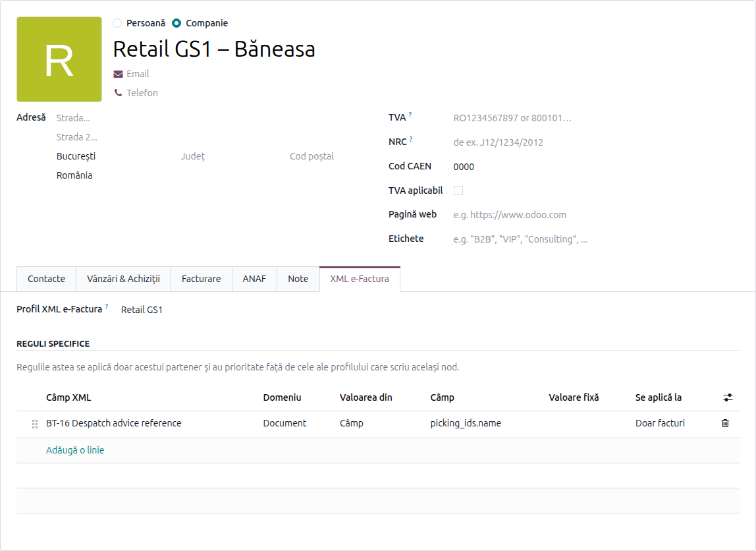The height and width of the screenshot is (551, 756).
Task: Click the picking_ids.name cell
Action: (466, 423)
